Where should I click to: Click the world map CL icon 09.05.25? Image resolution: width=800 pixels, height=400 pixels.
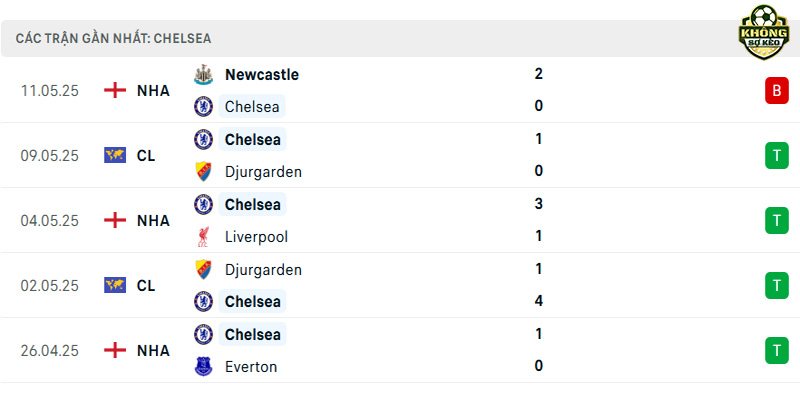[115, 155]
